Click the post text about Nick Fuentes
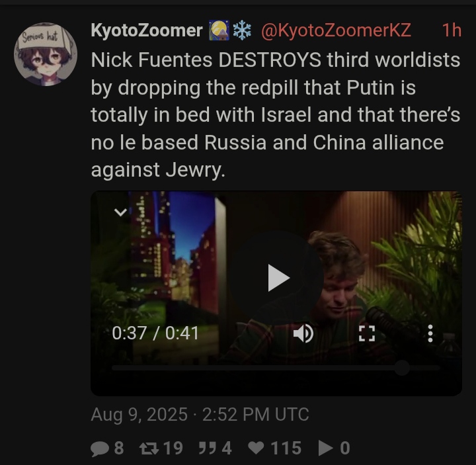Image resolution: width=476 pixels, height=465 pixels. click(x=276, y=114)
